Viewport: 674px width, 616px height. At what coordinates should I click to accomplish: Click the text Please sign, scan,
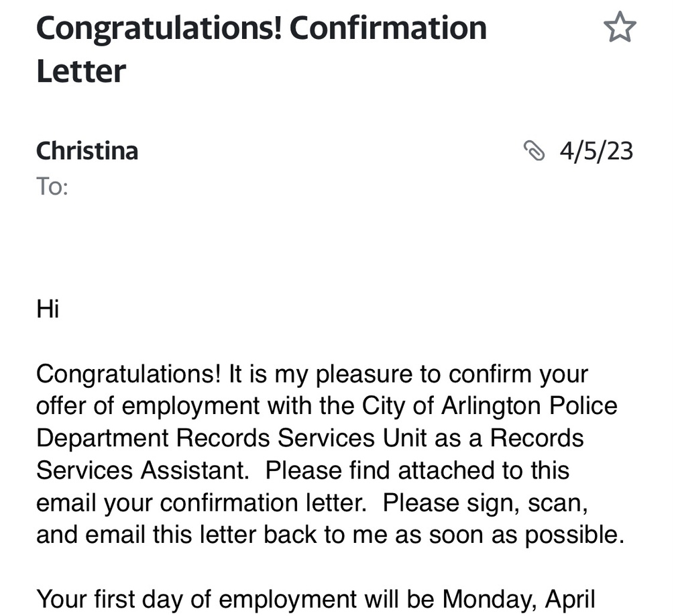[504, 503]
